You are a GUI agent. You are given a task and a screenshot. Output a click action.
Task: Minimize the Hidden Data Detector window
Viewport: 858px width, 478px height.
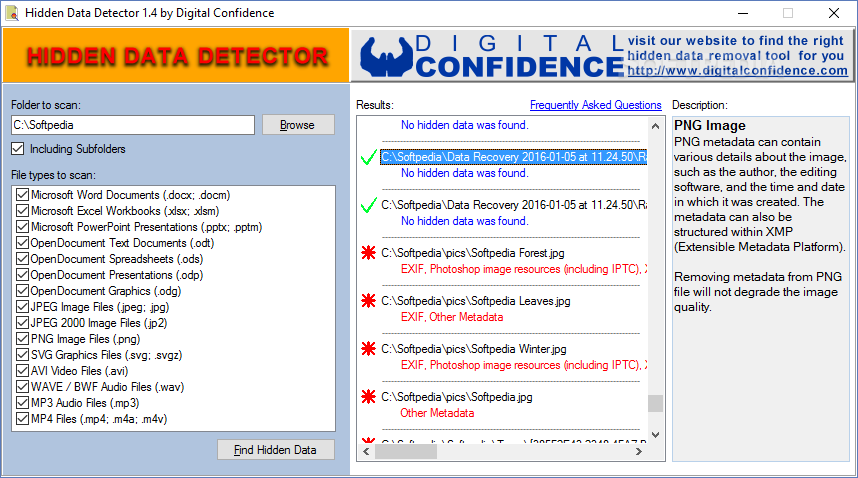pos(743,13)
